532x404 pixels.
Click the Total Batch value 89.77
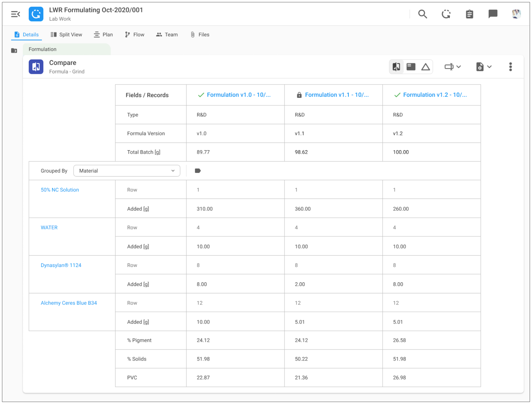click(203, 152)
